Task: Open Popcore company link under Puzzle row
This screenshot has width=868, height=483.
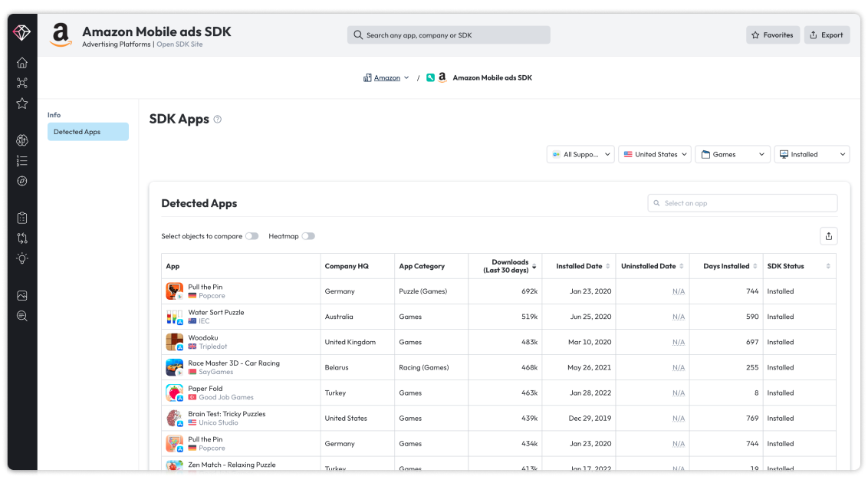Action: tap(212, 296)
